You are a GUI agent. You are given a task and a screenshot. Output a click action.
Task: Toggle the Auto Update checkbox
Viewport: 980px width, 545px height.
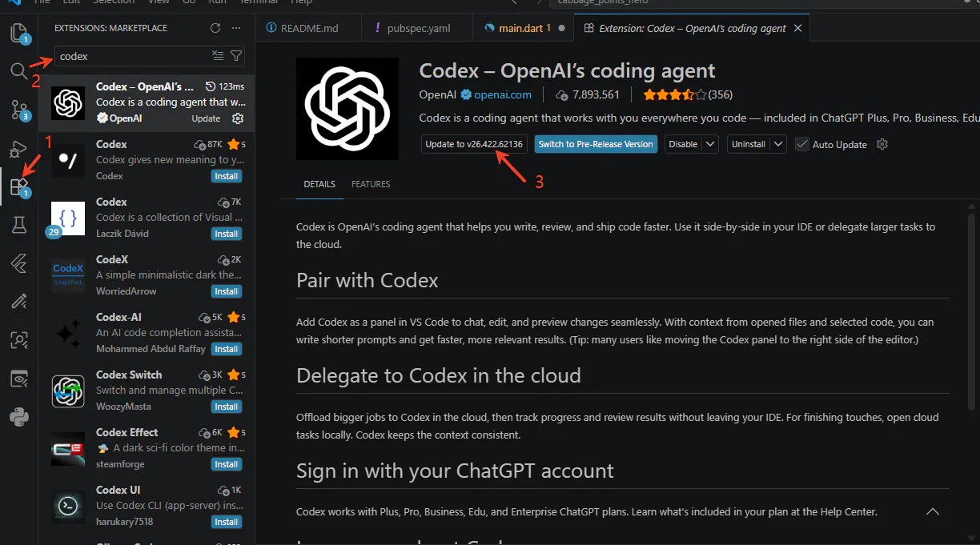(x=801, y=144)
